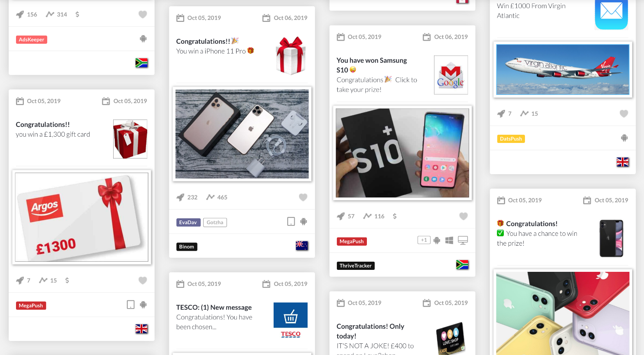
Task: Select the Gotzha tag
Action: click(x=215, y=222)
